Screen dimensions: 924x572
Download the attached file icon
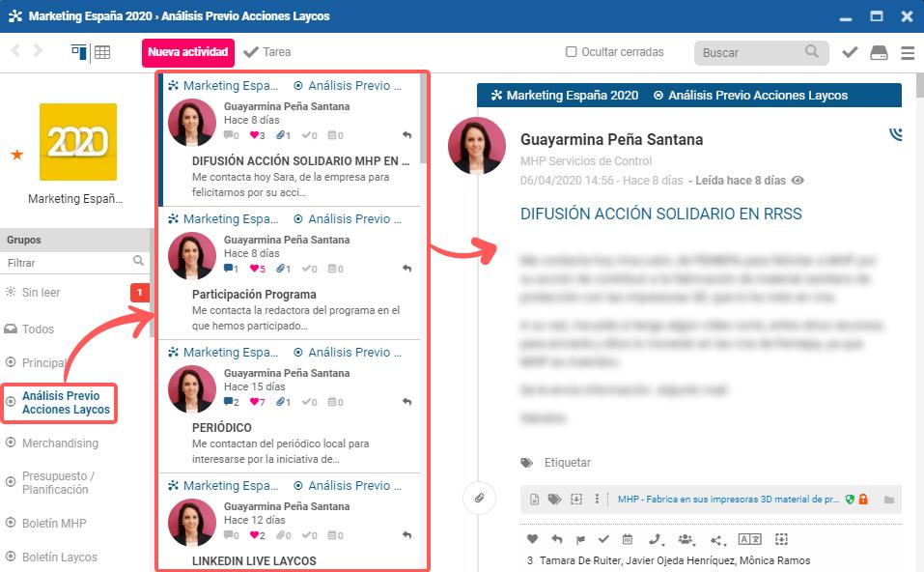tap(535, 500)
